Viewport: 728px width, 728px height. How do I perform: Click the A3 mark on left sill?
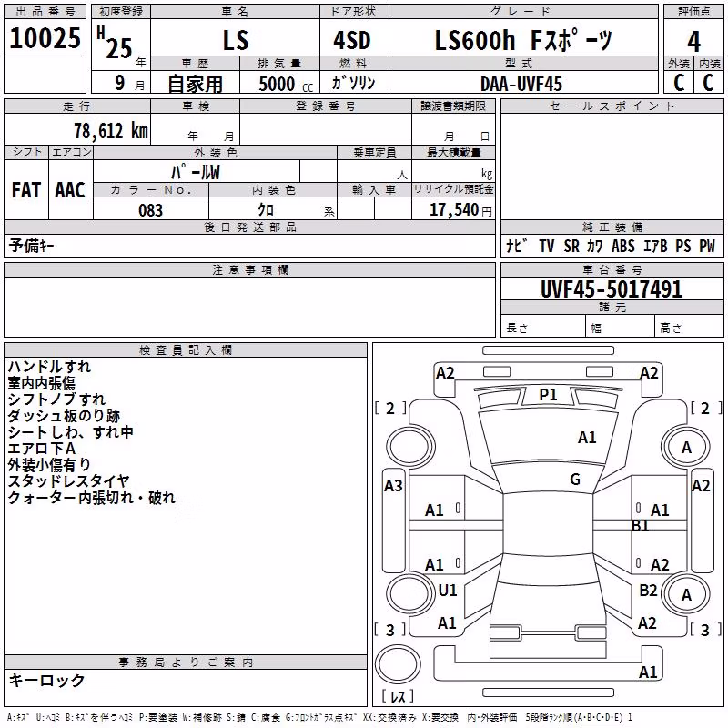pyautogui.click(x=393, y=486)
